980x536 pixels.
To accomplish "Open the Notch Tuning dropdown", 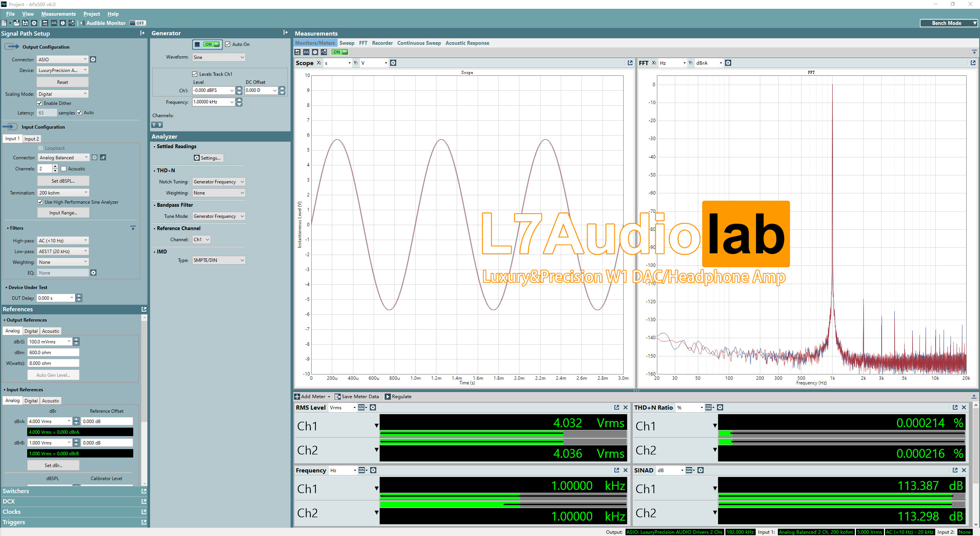I will pos(219,182).
